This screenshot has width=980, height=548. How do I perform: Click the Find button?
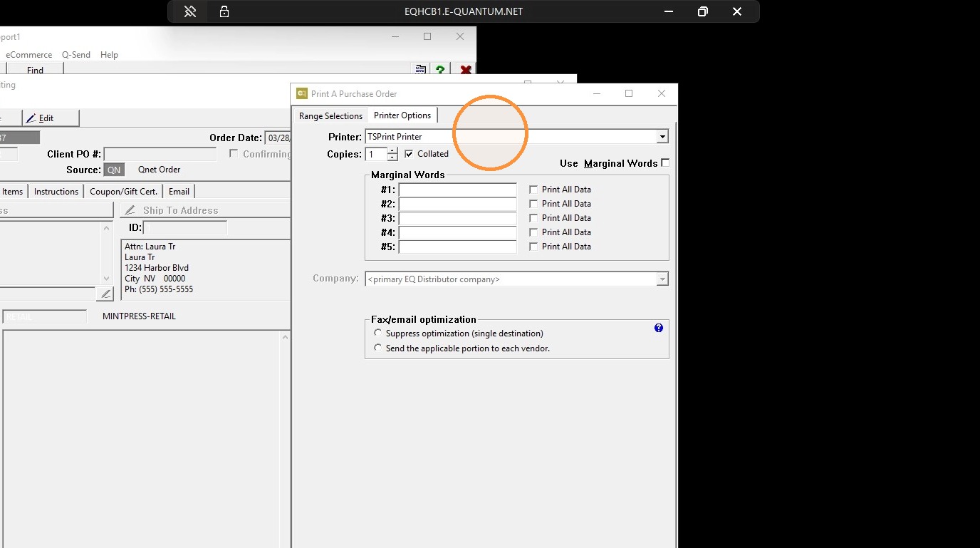(35, 70)
